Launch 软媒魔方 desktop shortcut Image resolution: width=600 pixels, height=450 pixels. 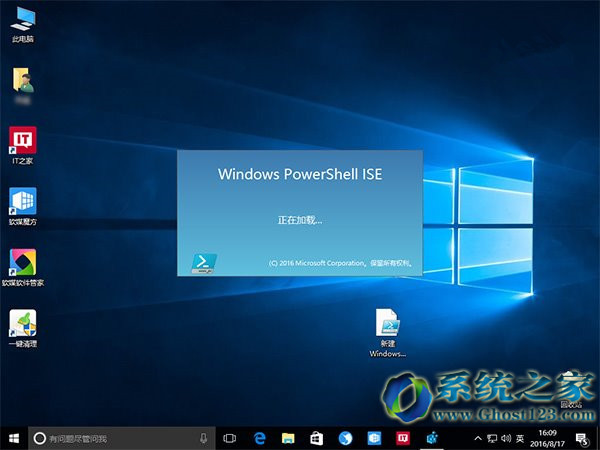23,206
